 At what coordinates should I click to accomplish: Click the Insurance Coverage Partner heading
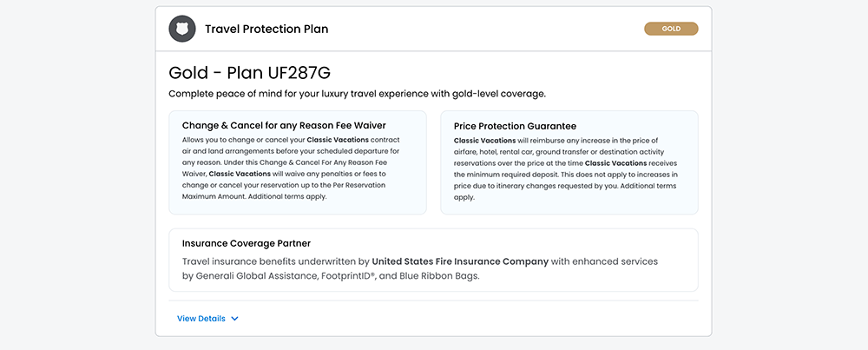[x=247, y=243]
